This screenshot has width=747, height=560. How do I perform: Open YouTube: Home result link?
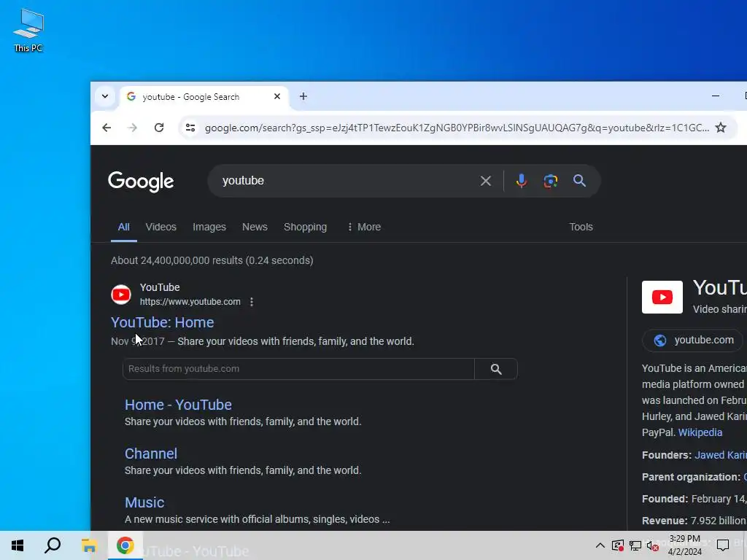point(163,322)
